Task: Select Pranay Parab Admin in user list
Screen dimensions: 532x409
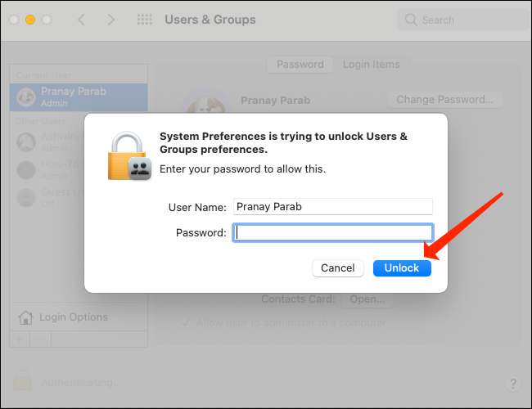Action: click(79, 97)
